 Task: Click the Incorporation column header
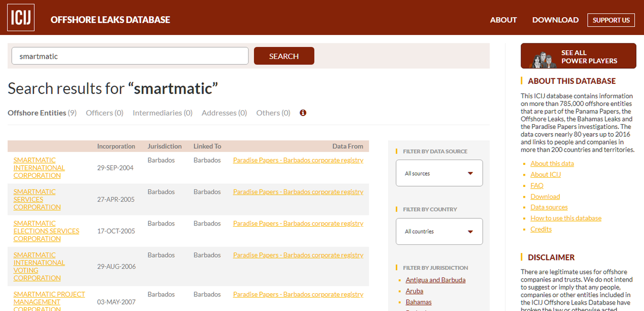coord(116,146)
